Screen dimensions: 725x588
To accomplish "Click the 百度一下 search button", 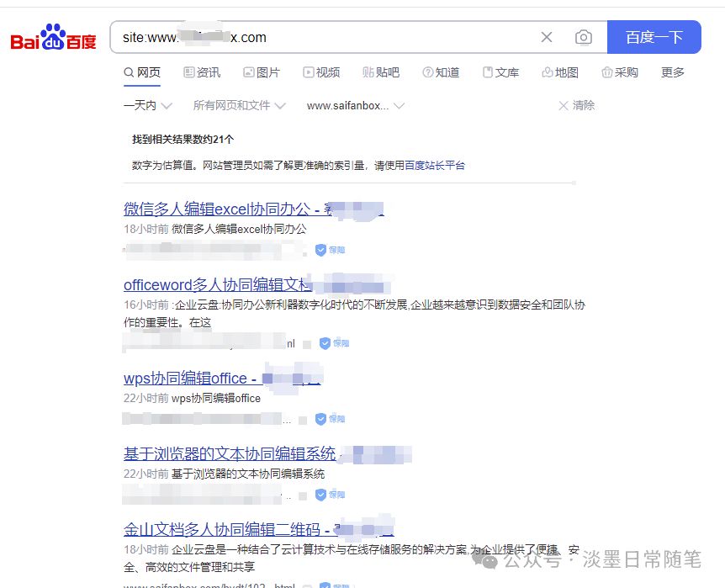I will [x=654, y=37].
